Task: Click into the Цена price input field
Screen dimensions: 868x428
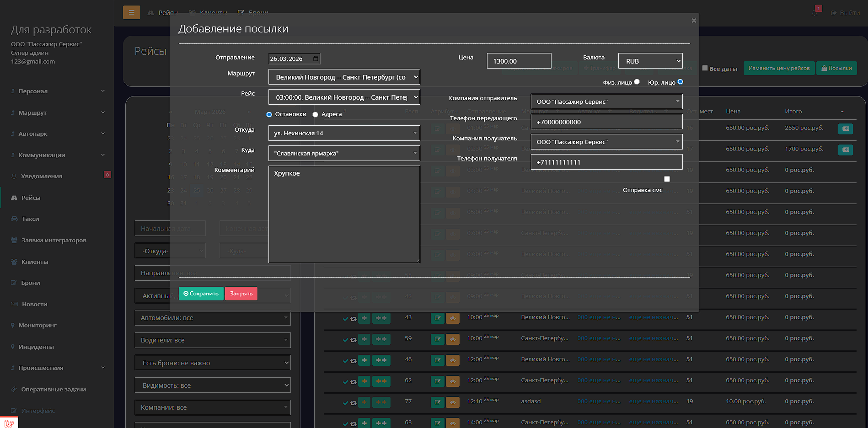Action: click(x=519, y=61)
